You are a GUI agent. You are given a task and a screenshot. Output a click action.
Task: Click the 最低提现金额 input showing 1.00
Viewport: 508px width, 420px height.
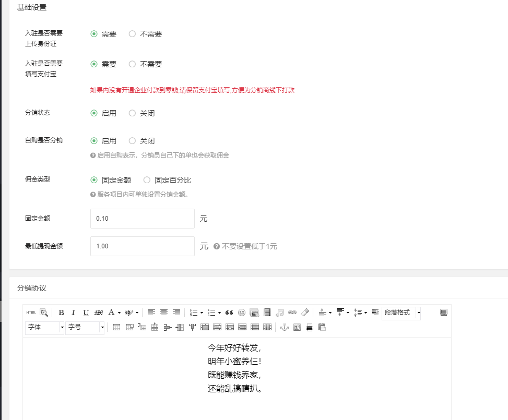[143, 246]
